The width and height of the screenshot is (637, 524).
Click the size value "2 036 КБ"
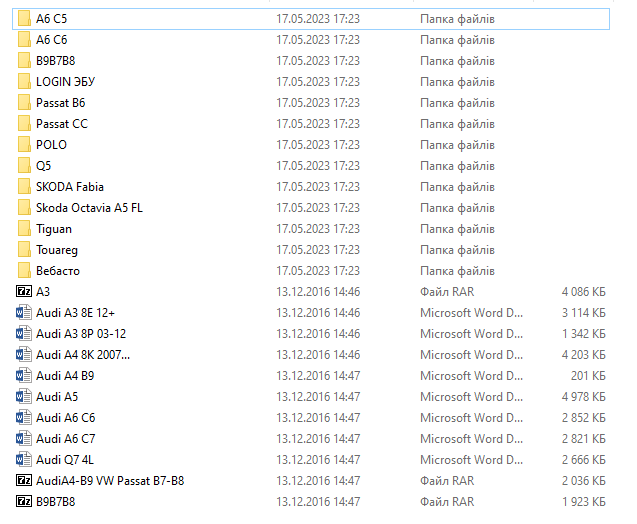coord(584,481)
